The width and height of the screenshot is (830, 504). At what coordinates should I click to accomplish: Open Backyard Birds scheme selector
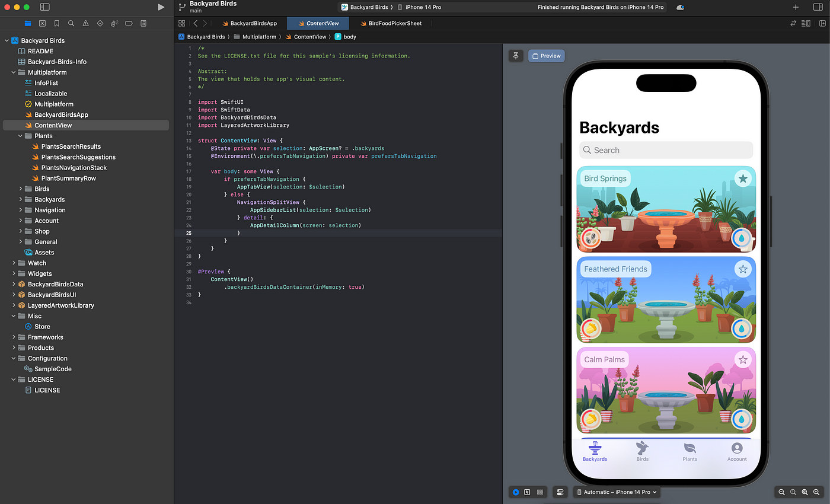(x=365, y=7)
